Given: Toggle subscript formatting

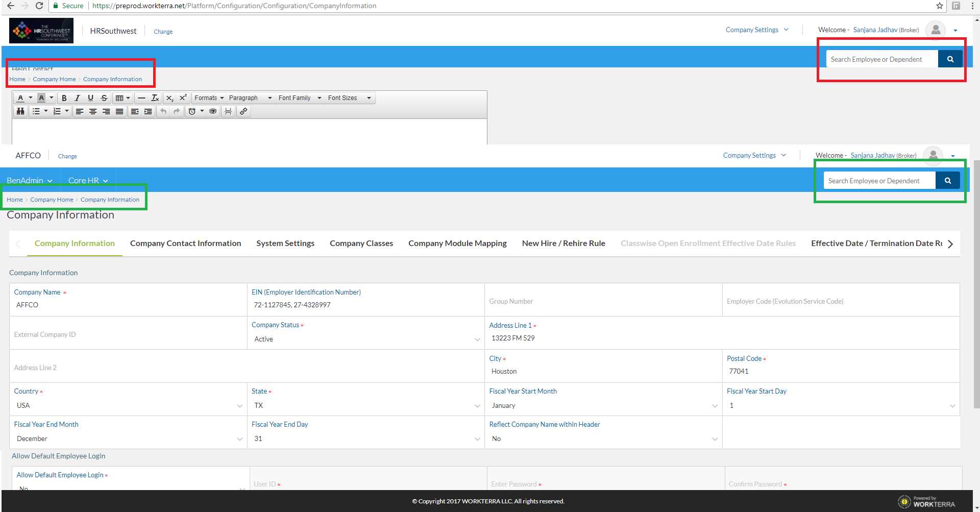Looking at the screenshot, I should point(170,98).
